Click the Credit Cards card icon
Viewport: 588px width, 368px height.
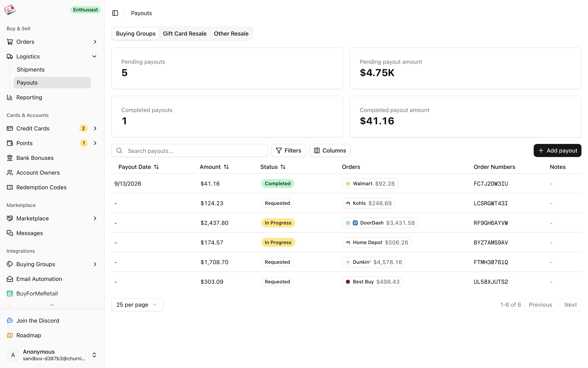pos(10,129)
